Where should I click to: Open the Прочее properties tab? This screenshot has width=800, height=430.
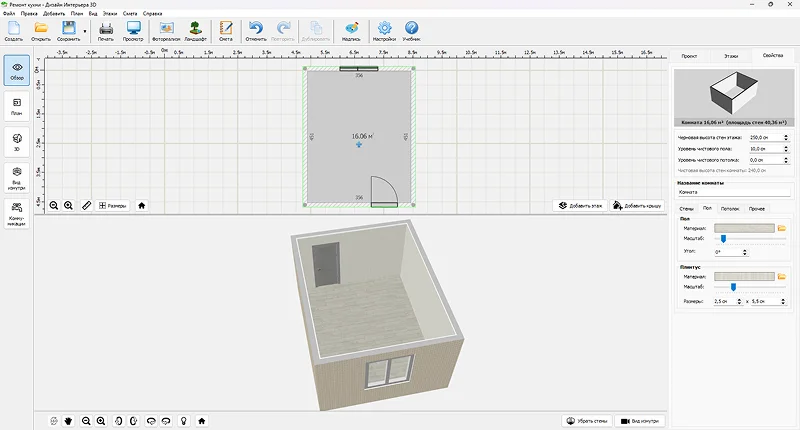(x=757, y=209)
